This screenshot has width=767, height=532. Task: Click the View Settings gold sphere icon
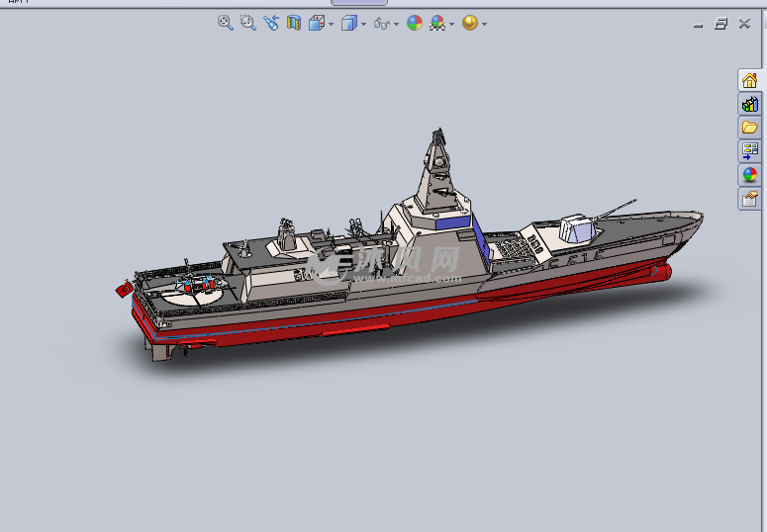(x=470, y=23)
